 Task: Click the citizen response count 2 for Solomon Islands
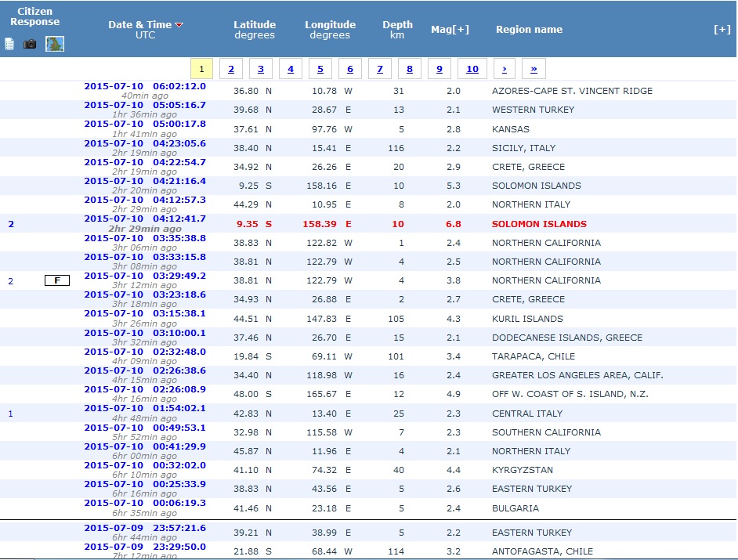pos(11,224)
